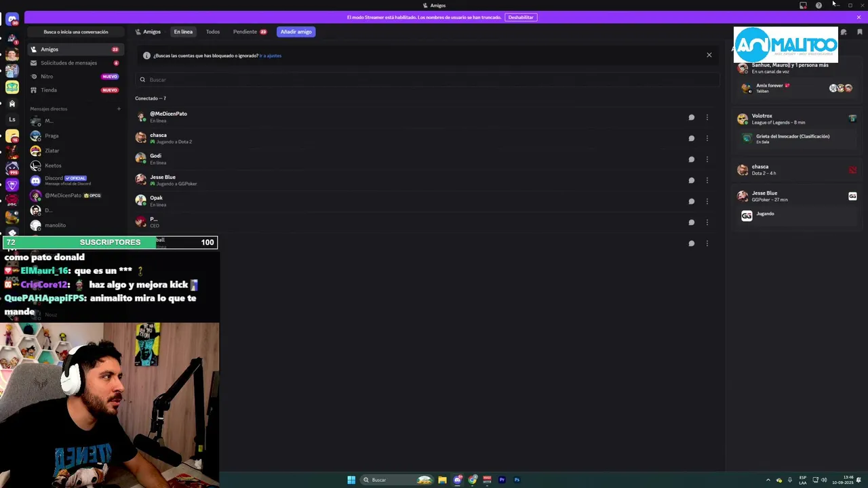Message Godi chat bubble icon

coord(692,159)
